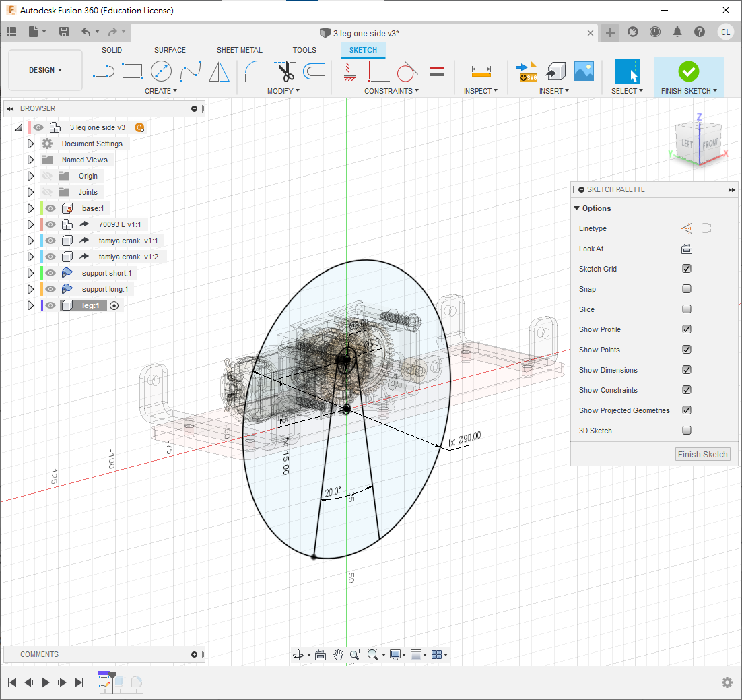Image resolution: width=742 pixels, height=700 pixels.
Task: Open the CONSTRAINTS dropdown menu
Action: (391, 91)
